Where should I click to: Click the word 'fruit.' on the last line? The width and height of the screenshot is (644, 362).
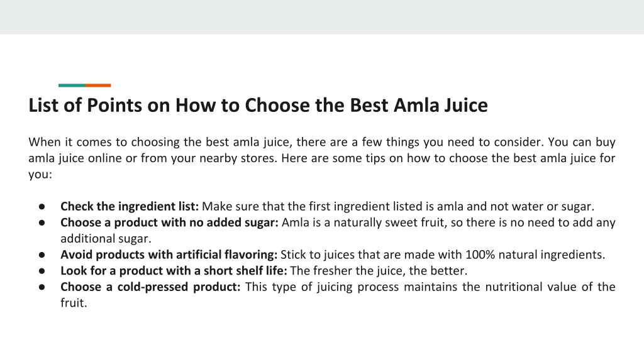click(x=74, y=303)
